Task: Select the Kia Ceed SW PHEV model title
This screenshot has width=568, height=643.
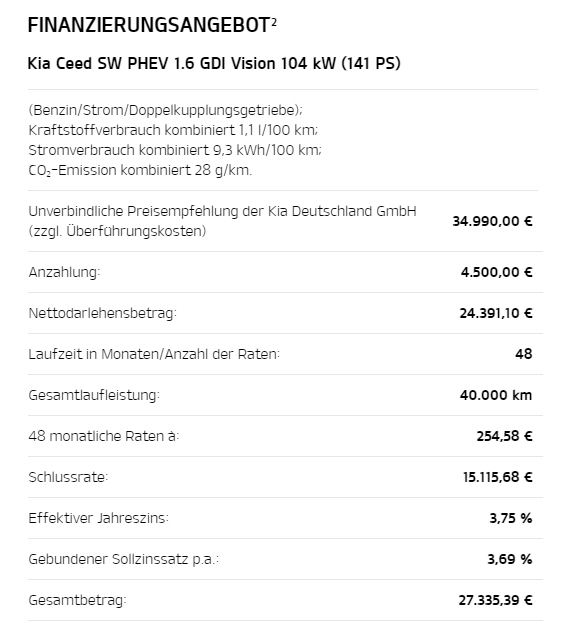Action: coord(214,64)
